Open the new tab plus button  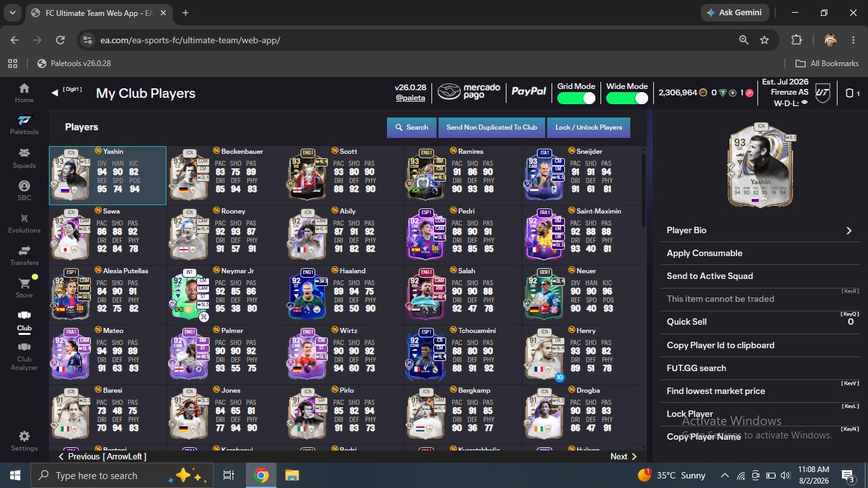186,13
